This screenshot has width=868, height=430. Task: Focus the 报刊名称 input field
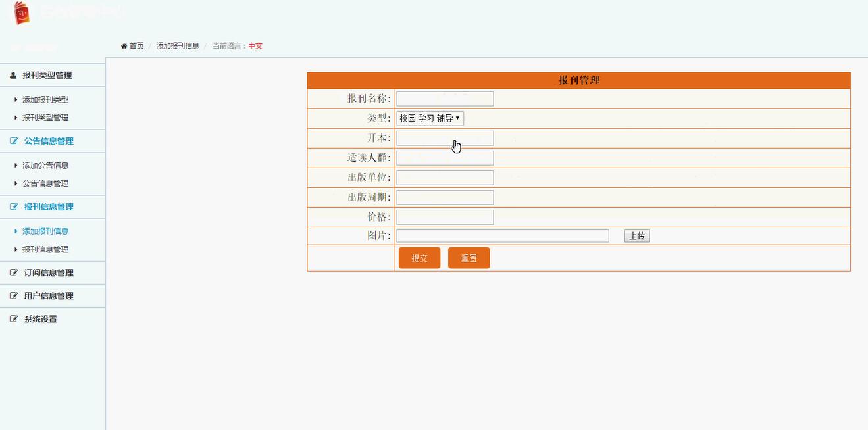click(x=445, y=99)
